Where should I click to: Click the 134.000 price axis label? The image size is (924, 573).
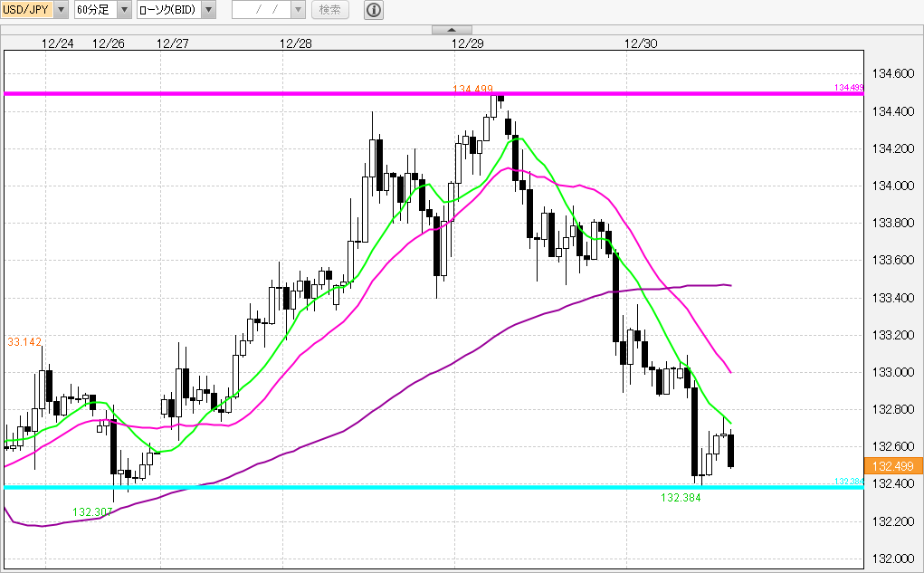[x=893, y=186]
